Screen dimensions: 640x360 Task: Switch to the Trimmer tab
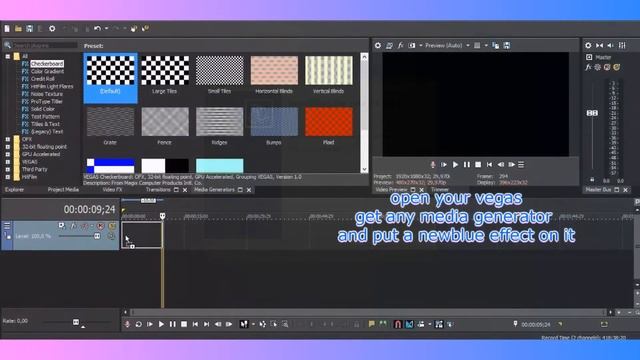click(x=440, y=190)
